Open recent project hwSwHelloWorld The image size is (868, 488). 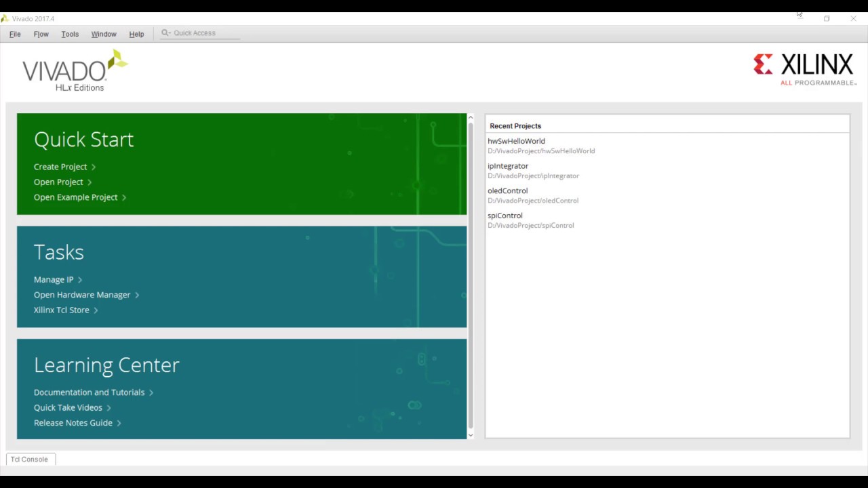(516, 141)
